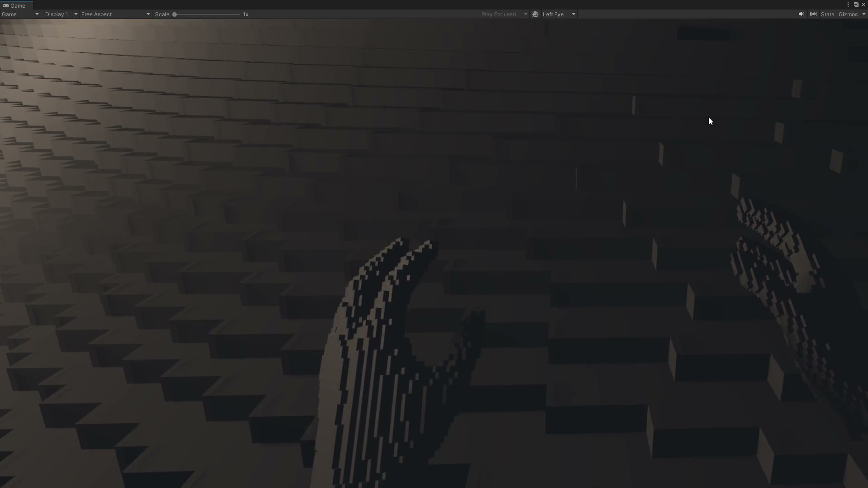Click the Scale slider handle
Viewport: 868px width, 488px height.
[175, 14]
